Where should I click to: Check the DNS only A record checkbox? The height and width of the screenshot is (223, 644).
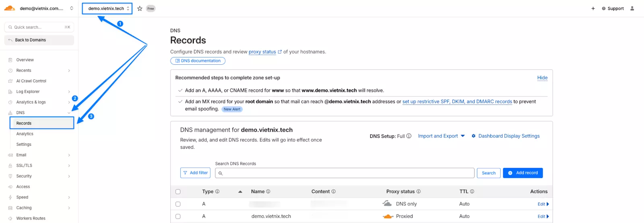click(178, 204)
